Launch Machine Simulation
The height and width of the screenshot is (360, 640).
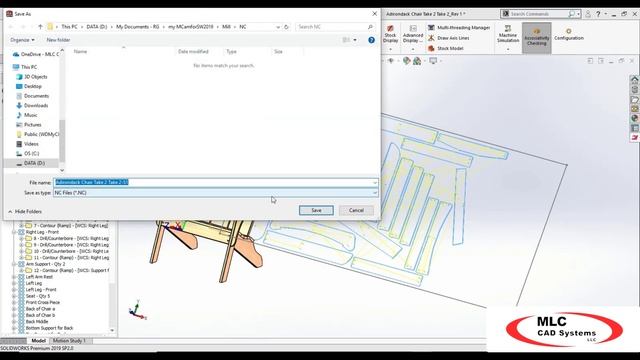click(508, 34)
